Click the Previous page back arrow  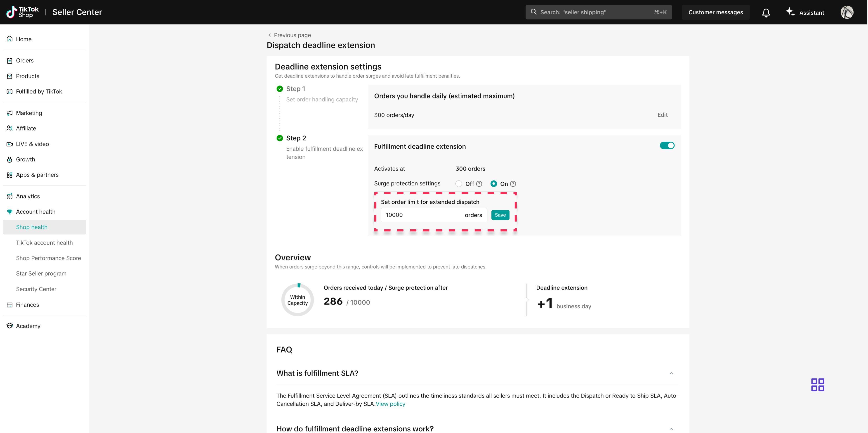coord(269,35)
